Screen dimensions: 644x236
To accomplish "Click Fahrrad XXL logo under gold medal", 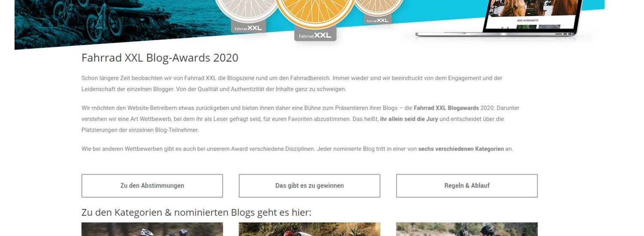I will click(315, 36).
